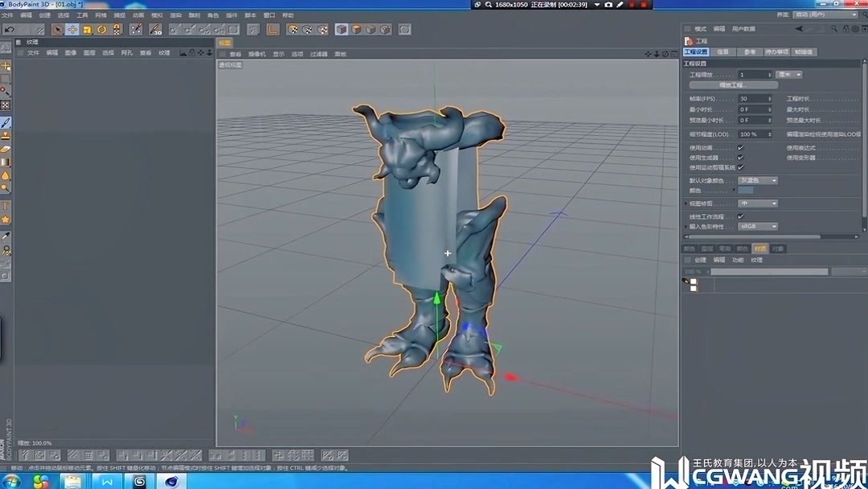This screenshot has height=489, width=868.
Task: Select the Cube primitive icon in the toolbar
Action: 341,30
